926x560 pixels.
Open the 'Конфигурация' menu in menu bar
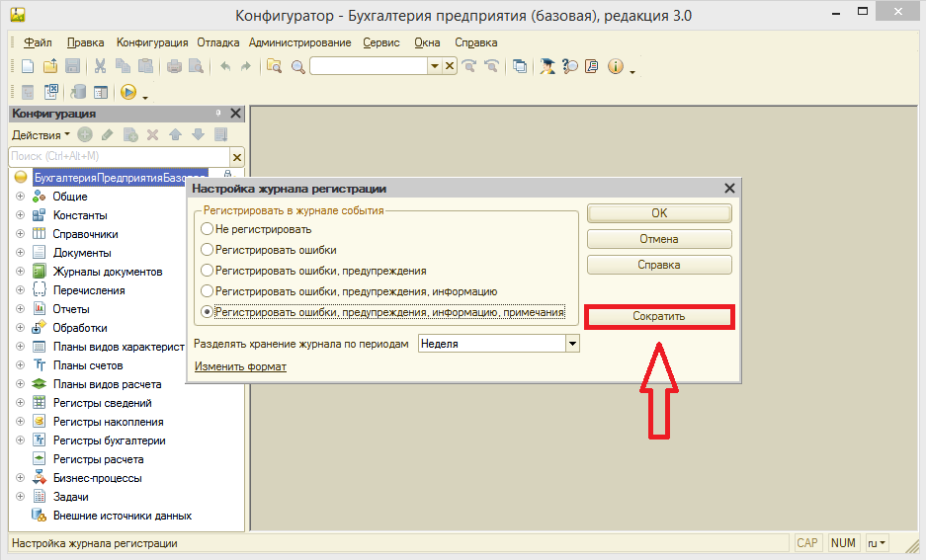[152, 42]
